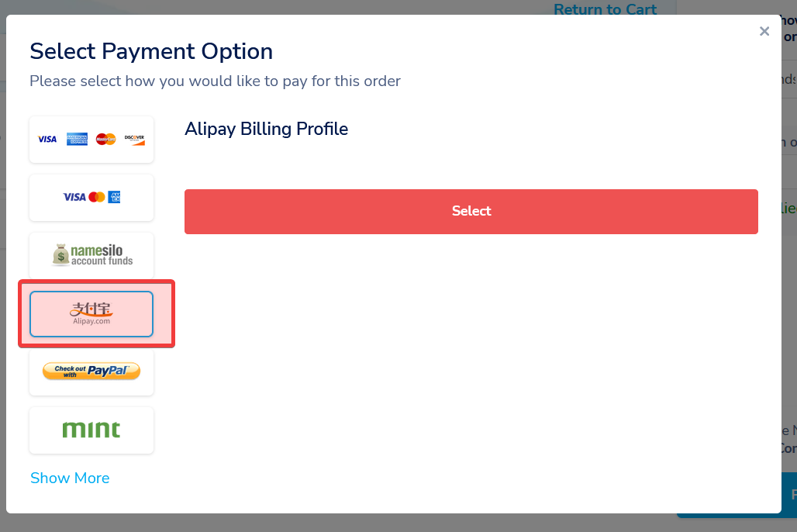Click the Alipay Billing Profile heading
The width and height of the screenshot is (797, 532).
pos(266,129)
